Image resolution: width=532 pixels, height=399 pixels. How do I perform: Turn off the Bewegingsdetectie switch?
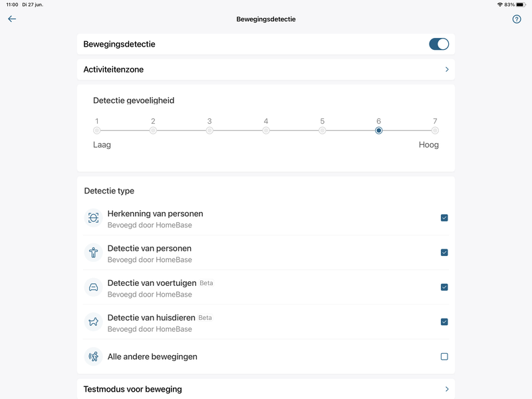coord(439,45)
